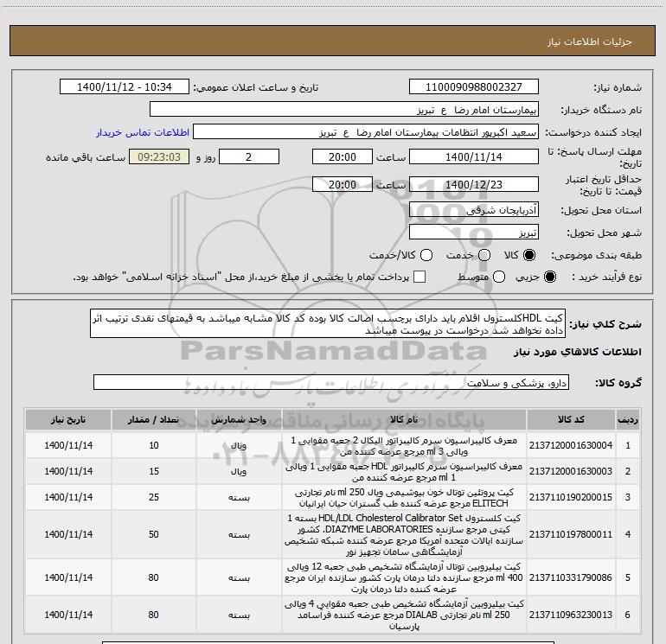
Task: Click product code 2137110197800011
Action: tap(571, 534)
